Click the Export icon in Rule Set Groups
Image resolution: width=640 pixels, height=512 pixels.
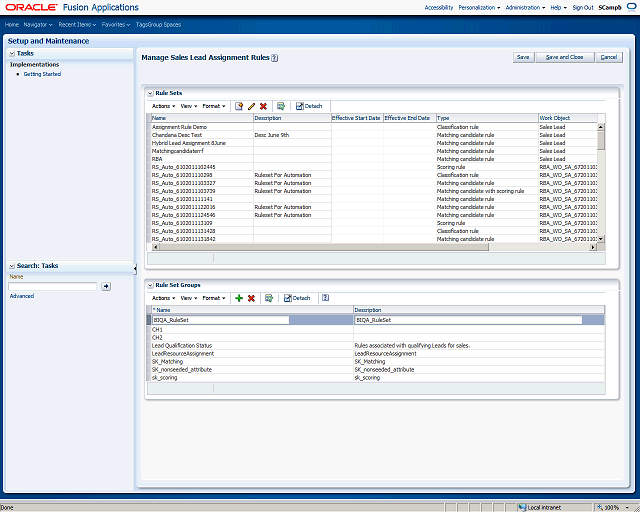point(269,298)
